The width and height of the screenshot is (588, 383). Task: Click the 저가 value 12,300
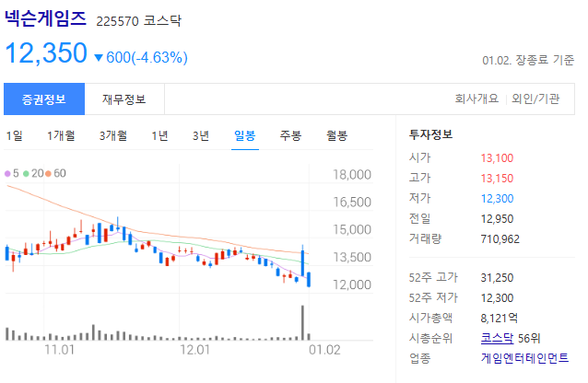pos(497,199)
